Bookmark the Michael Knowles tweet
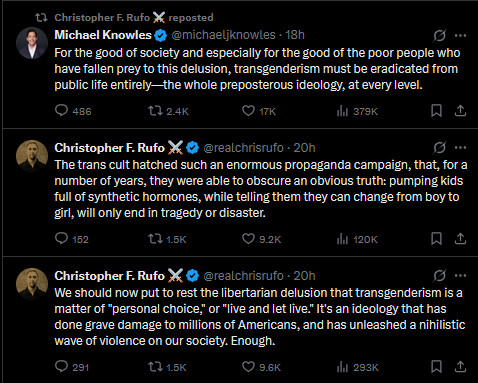 pyautogui.click(x=436, y=111)
